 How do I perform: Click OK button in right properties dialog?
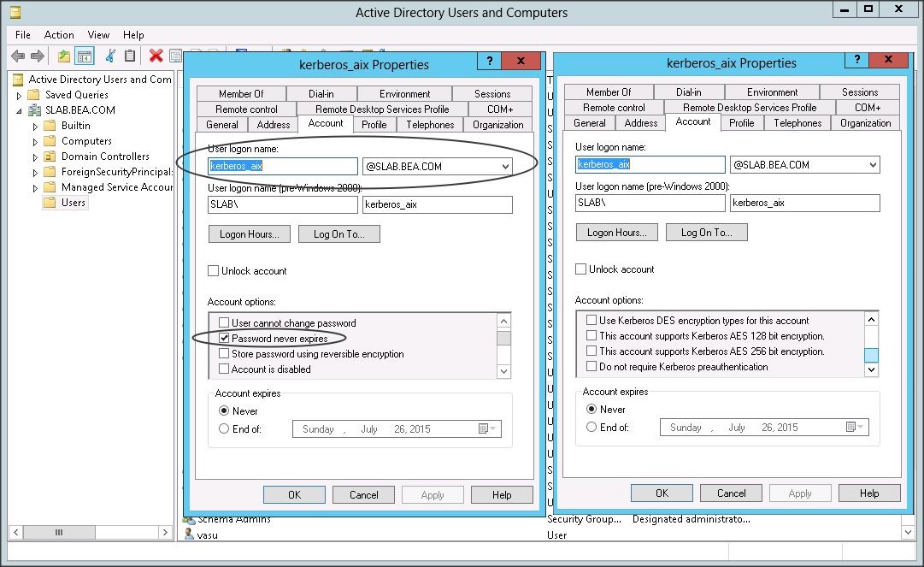[662, 493]
